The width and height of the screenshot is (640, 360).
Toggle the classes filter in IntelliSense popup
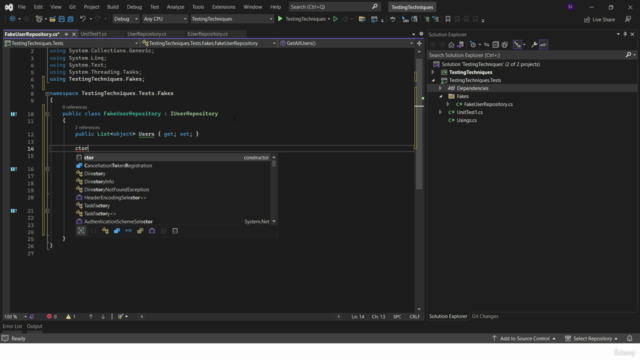coord(105,231)
